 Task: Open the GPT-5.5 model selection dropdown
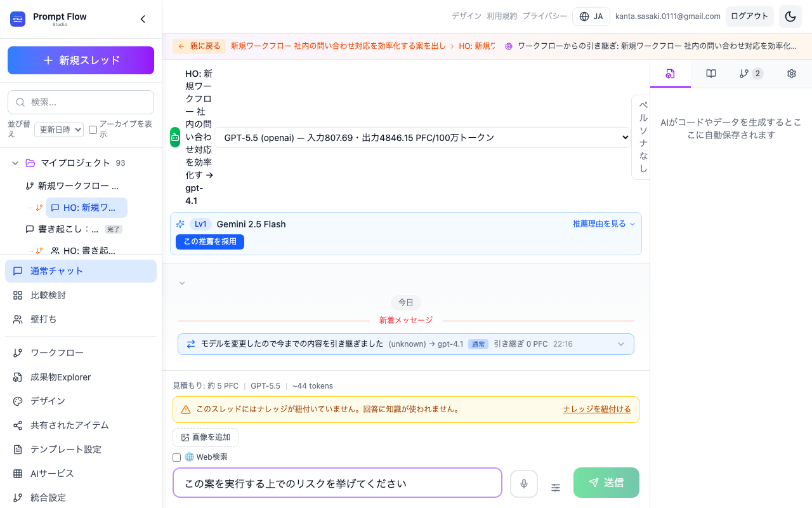[x=422, y=137]
